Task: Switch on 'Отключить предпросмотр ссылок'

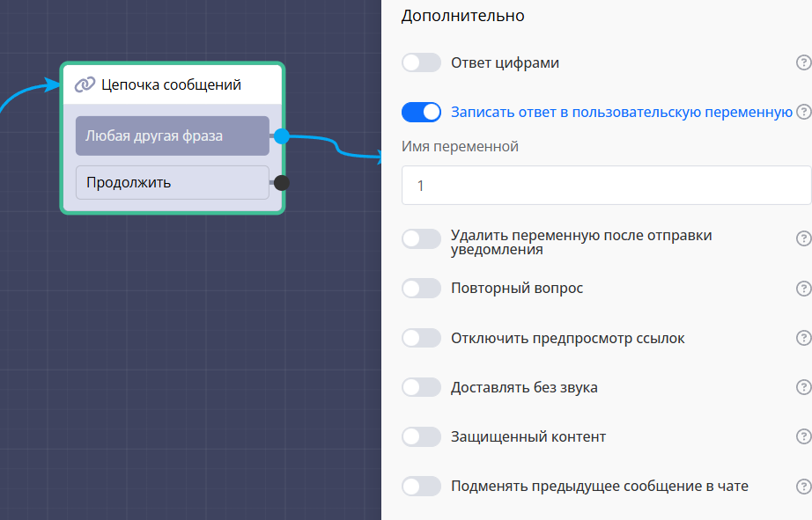Action: (x=421, y=338)
